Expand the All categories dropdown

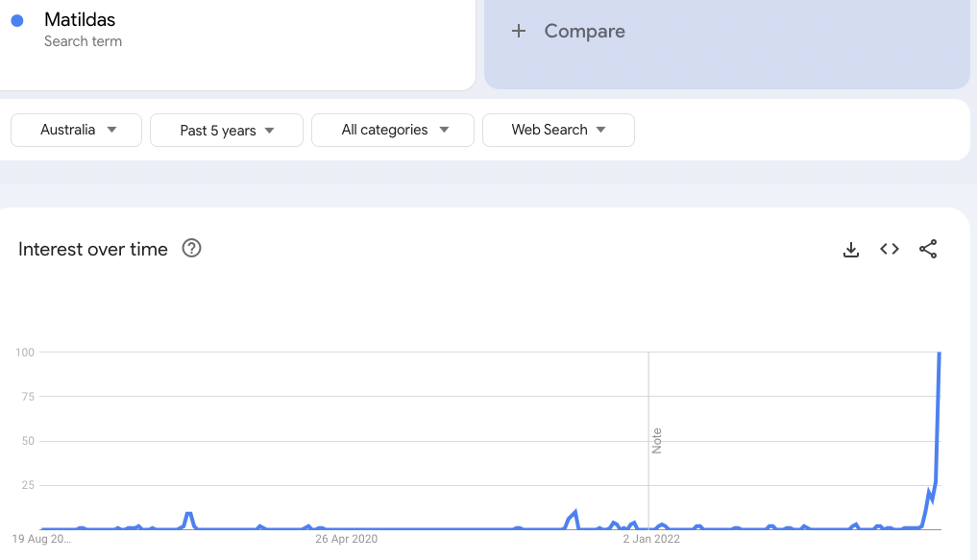[393, 130]
